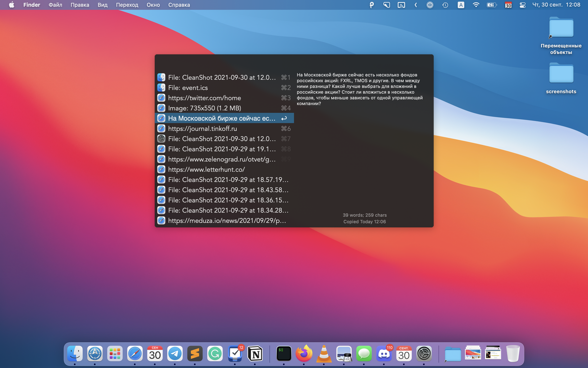Launch Sublime Text from the Dock
Screen dimensions: 588x368
point(195,353)
